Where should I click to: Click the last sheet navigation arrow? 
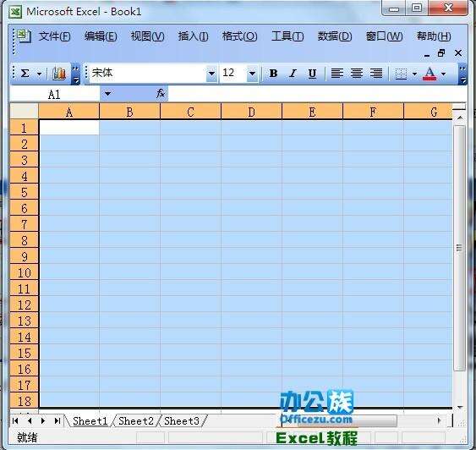57,421
